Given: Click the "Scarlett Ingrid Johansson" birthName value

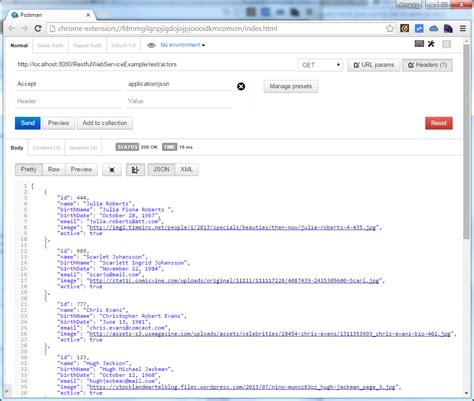Looking at the screenshot, I should pyautogui.click(x=143, y=263).
